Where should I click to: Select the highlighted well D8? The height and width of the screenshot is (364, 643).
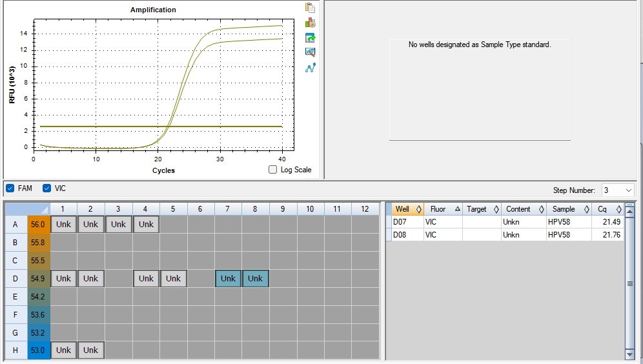[x=255, y=279]
